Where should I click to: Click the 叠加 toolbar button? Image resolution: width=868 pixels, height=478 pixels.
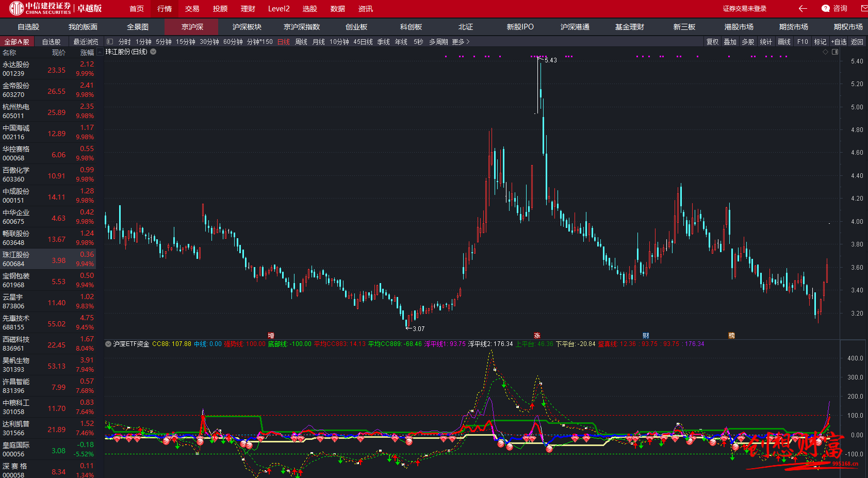730,42
